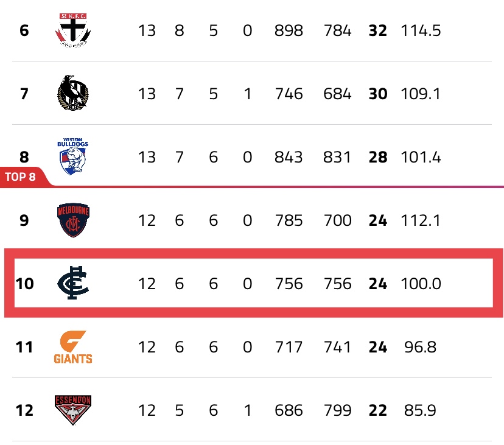Click Collingwood's 30 points value
Viewport: 504px width, 445px height.
(x=377, y=94)
